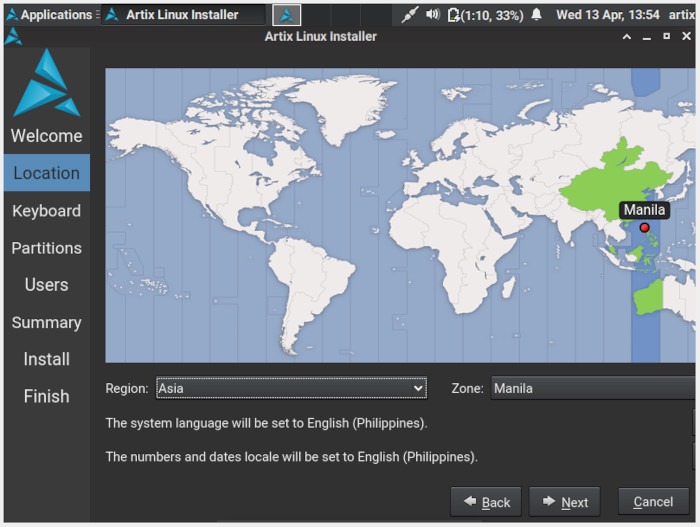This screenshot has width=700, height=527.
Task: Click the Manila tooltip label on map
Action: click(644, 210)
